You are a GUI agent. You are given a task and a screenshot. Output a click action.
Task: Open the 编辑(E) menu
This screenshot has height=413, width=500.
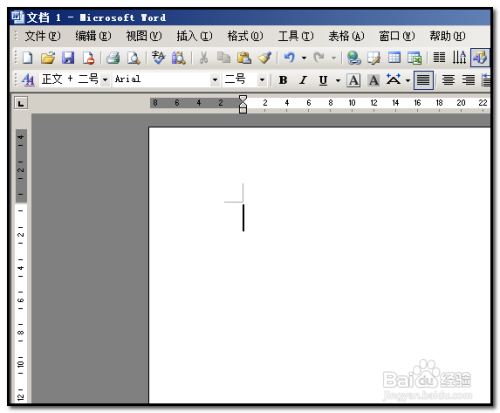pos(93,36)
